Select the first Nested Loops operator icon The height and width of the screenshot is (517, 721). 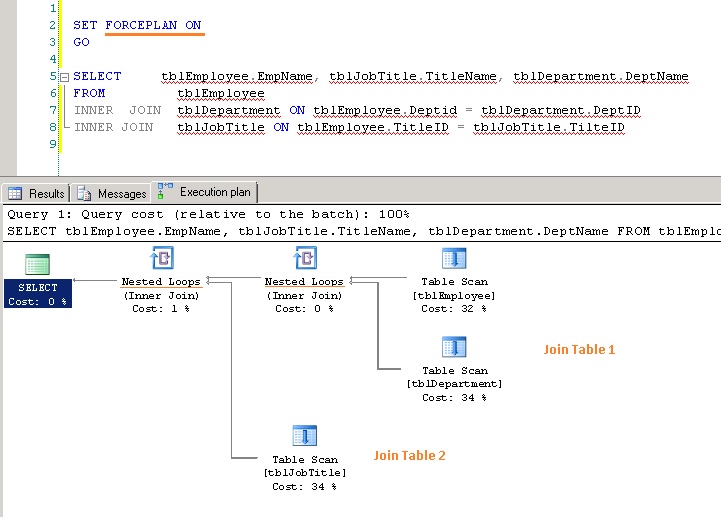coord(161,259)
